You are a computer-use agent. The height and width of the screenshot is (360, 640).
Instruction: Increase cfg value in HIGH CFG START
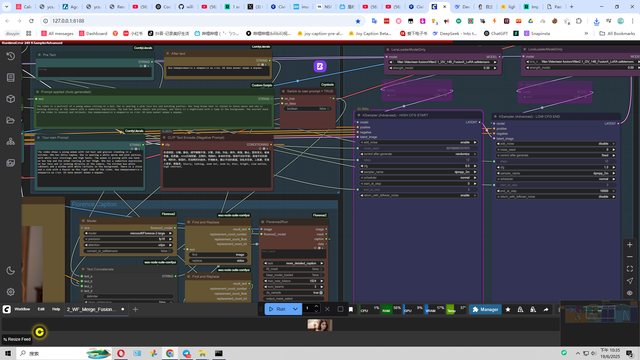(475, 166)
